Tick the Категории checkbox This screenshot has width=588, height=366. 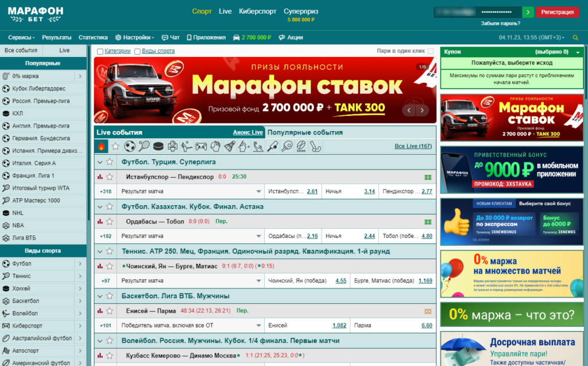(x=100, y=52)
